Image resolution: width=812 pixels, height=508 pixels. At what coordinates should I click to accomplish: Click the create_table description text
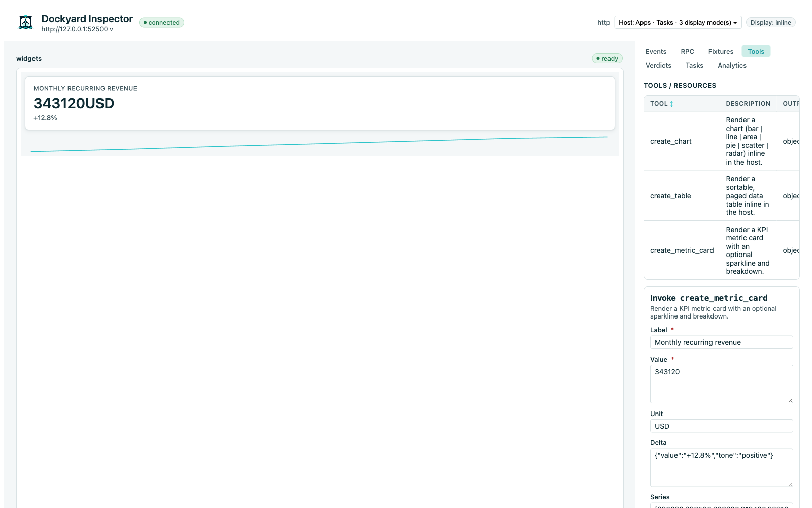[x=747, y=196]
